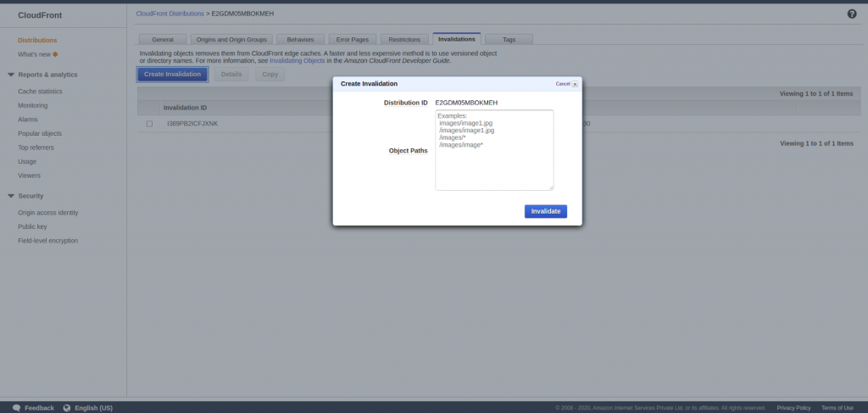
Task: Open Field-level encryption settings
Action: point(47,241)
